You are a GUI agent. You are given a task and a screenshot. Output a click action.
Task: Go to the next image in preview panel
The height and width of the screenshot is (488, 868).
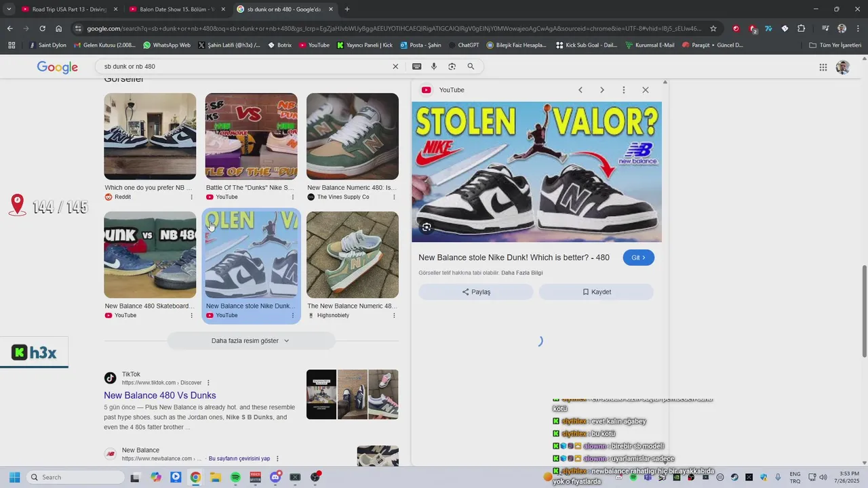pos(602,90)
